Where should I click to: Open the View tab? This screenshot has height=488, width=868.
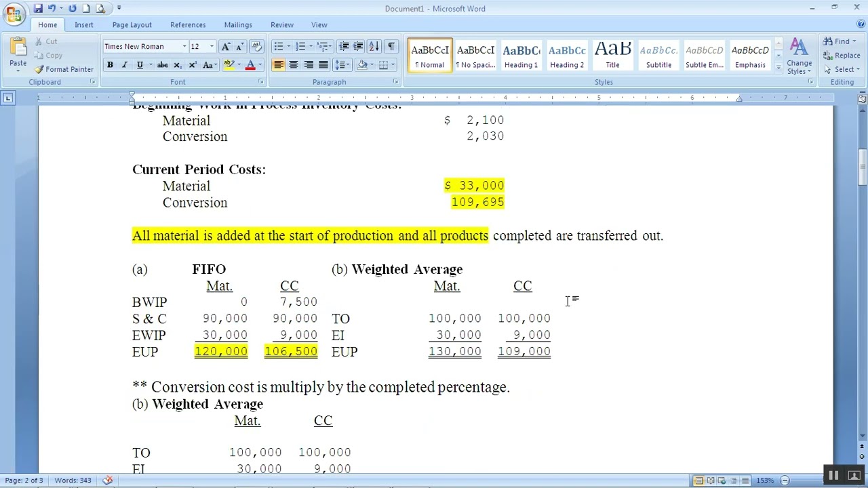(x=319, y=25)
